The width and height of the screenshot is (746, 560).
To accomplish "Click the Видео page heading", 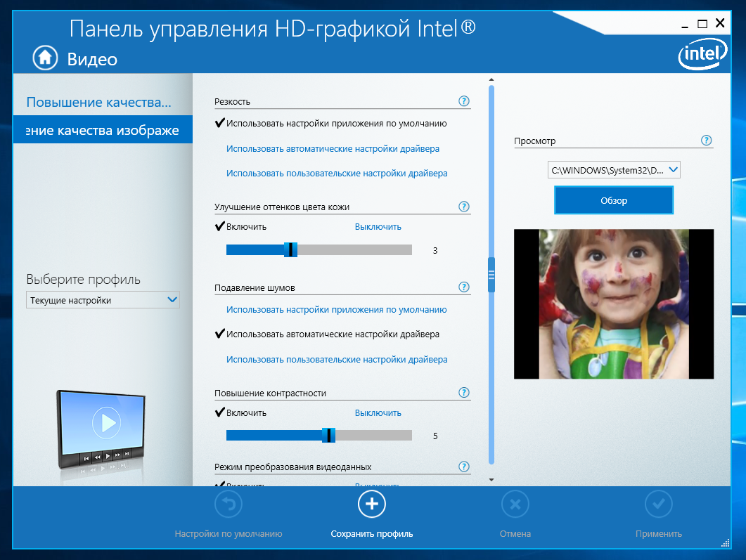I will point(92,60).
